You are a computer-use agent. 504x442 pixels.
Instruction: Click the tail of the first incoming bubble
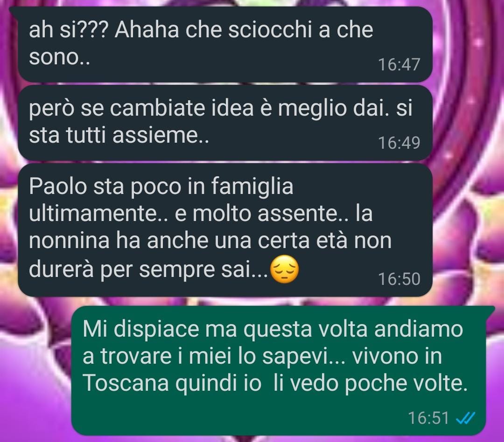[14, 11]
